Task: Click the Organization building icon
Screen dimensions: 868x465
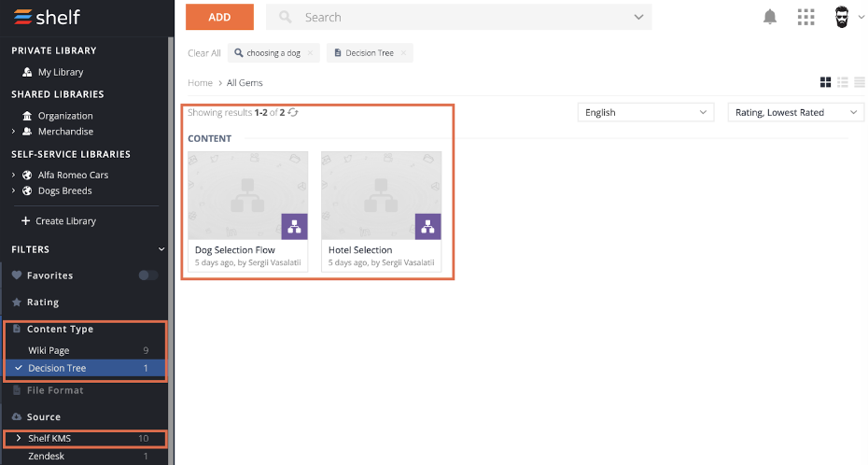Action: click(x=26, y=116)
